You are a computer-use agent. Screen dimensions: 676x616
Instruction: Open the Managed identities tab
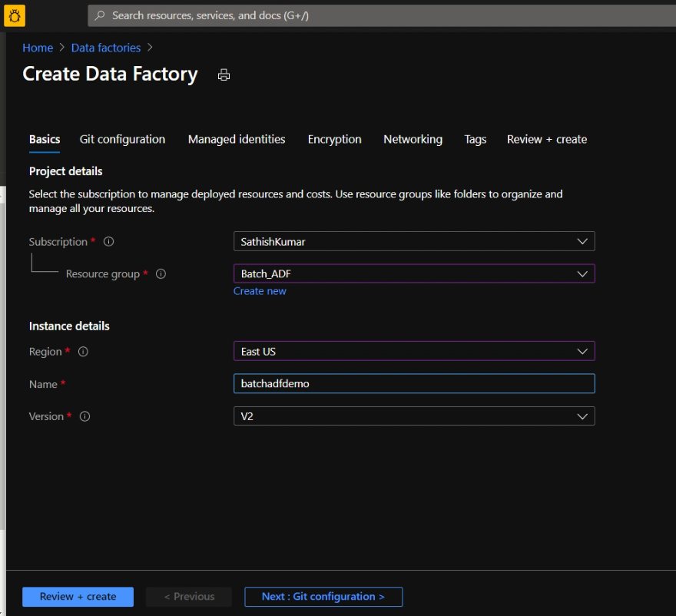[237, 140]
